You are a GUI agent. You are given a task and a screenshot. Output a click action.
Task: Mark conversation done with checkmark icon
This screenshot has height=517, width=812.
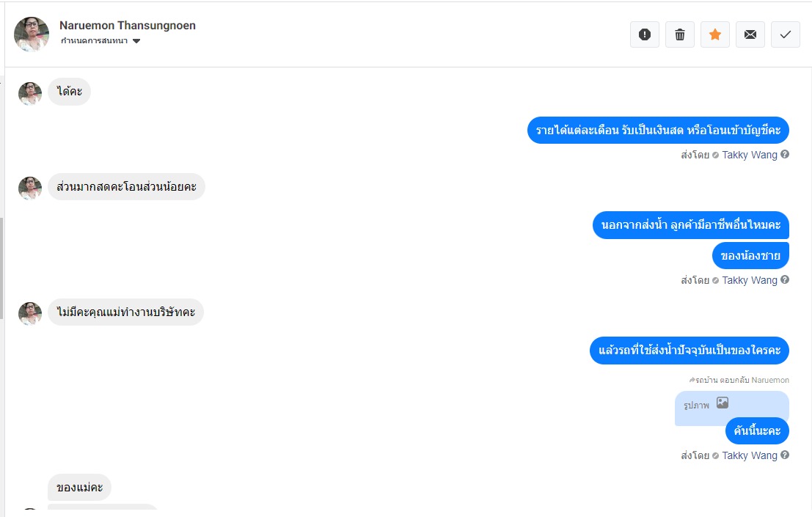(x=785, y=34)
